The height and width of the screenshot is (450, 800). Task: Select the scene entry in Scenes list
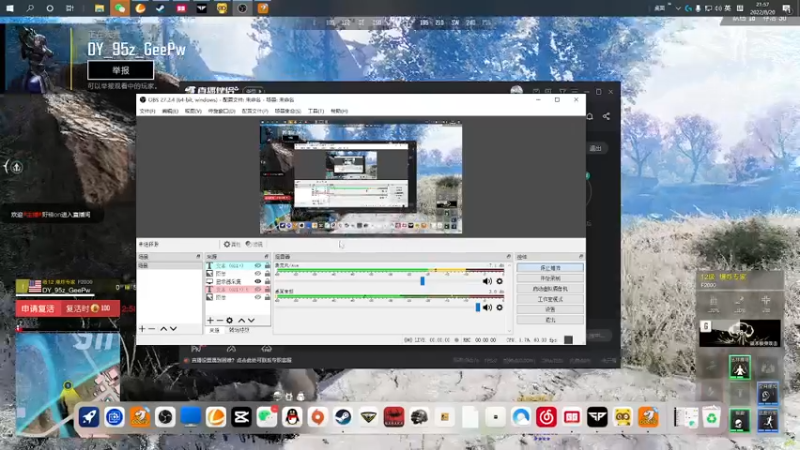point(169,266)
